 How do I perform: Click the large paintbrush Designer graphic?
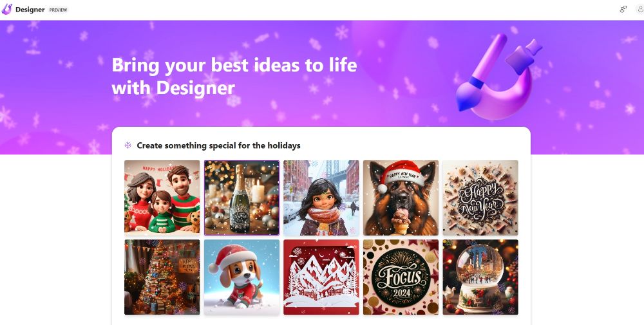498,77
